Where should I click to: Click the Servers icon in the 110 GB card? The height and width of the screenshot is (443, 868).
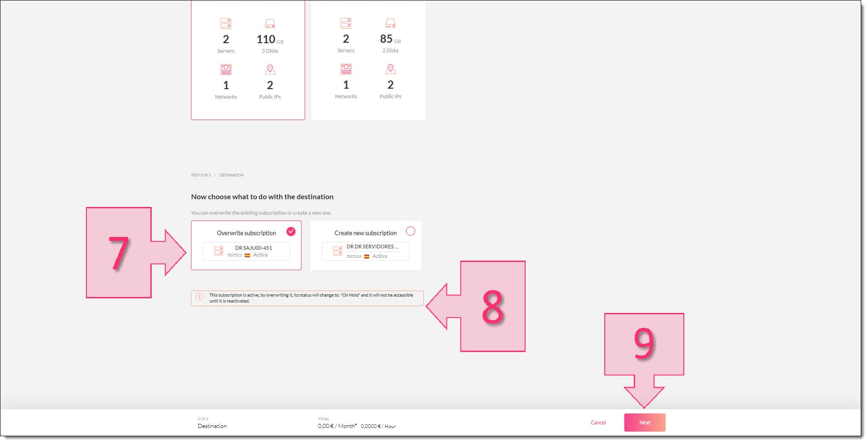(226, 23)
